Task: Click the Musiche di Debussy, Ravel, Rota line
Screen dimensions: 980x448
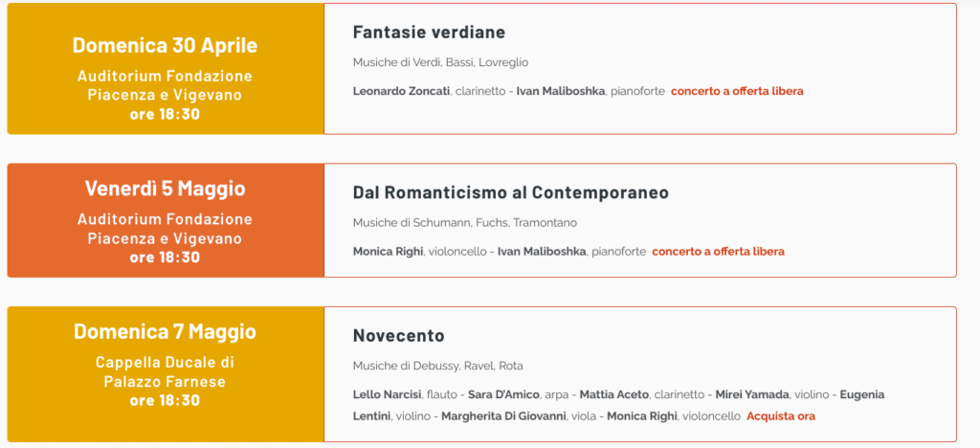Action: click(437, 366)
